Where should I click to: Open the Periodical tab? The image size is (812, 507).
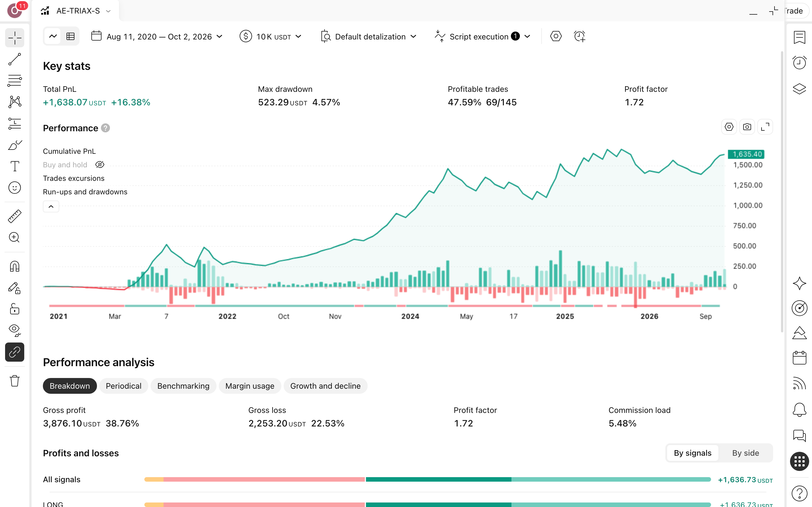coord(123,386)
